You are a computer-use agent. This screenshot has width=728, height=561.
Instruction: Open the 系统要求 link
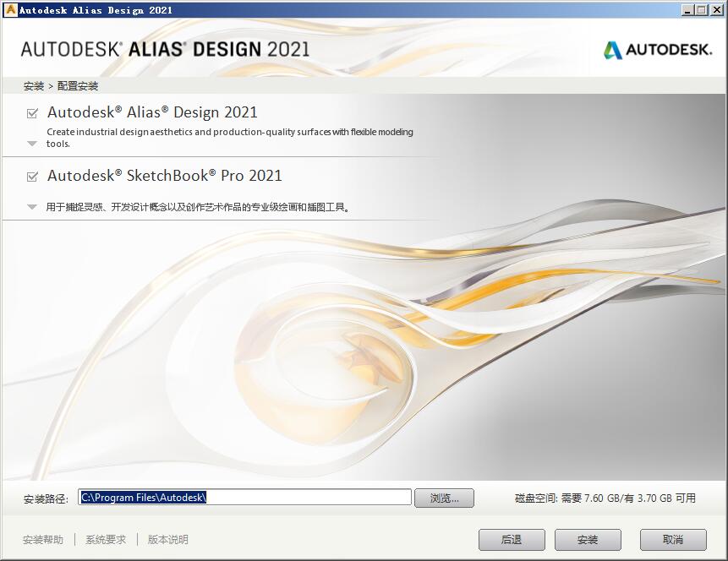click(x=106, y=539)
